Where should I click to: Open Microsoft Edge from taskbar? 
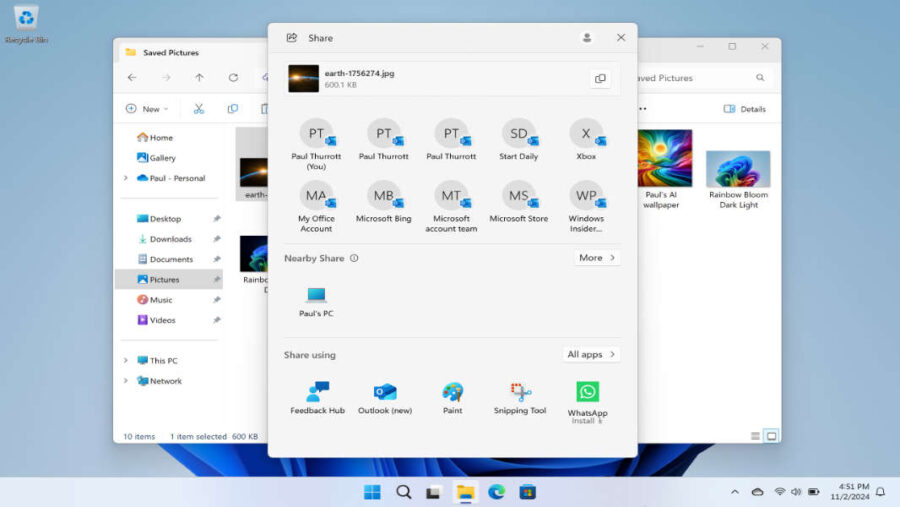tap(496, 492)
